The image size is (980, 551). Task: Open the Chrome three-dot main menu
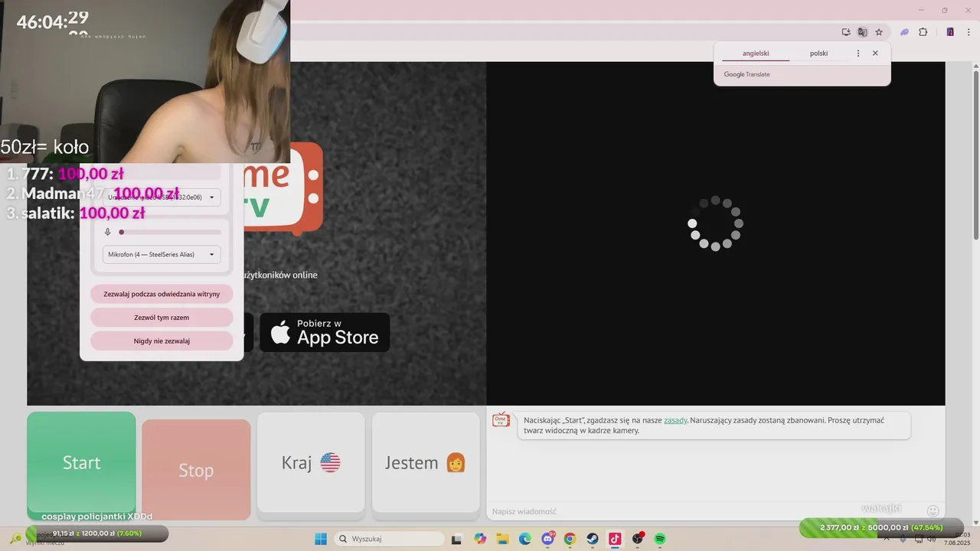970,32
